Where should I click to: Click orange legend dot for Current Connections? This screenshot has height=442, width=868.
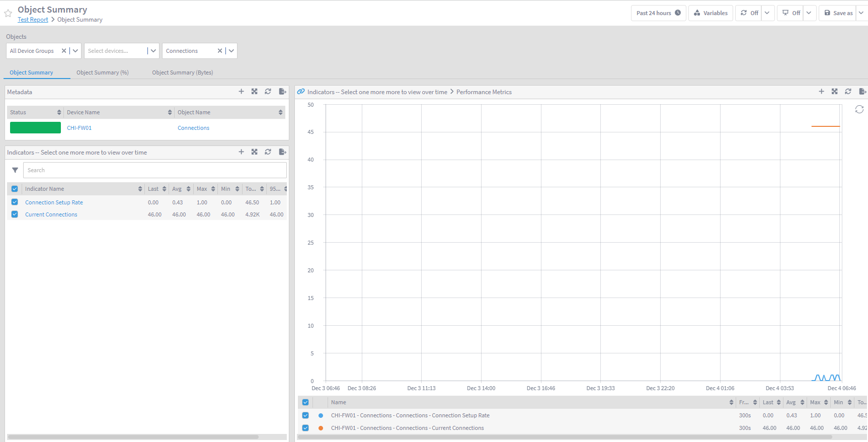click(x=321, y=428)
